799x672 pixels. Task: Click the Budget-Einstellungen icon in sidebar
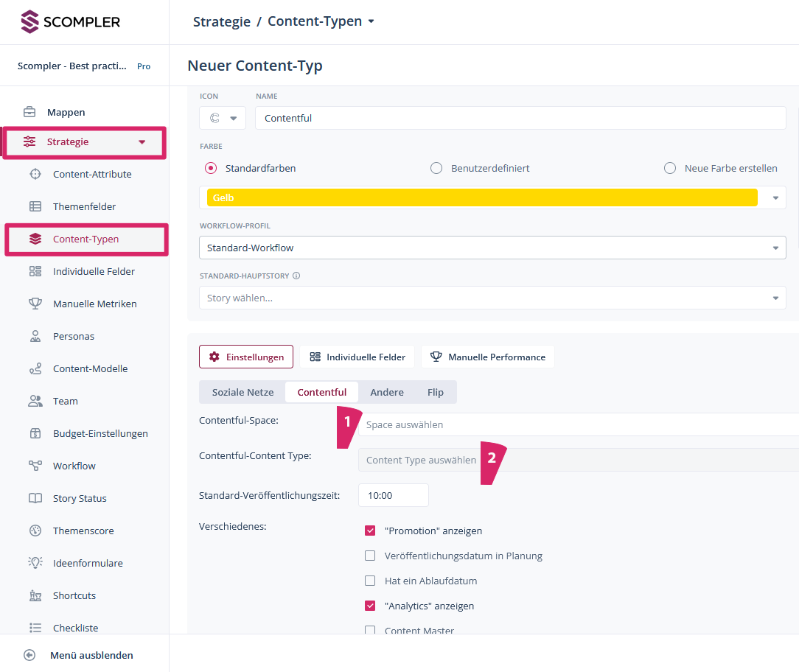[x=35, y=434]
